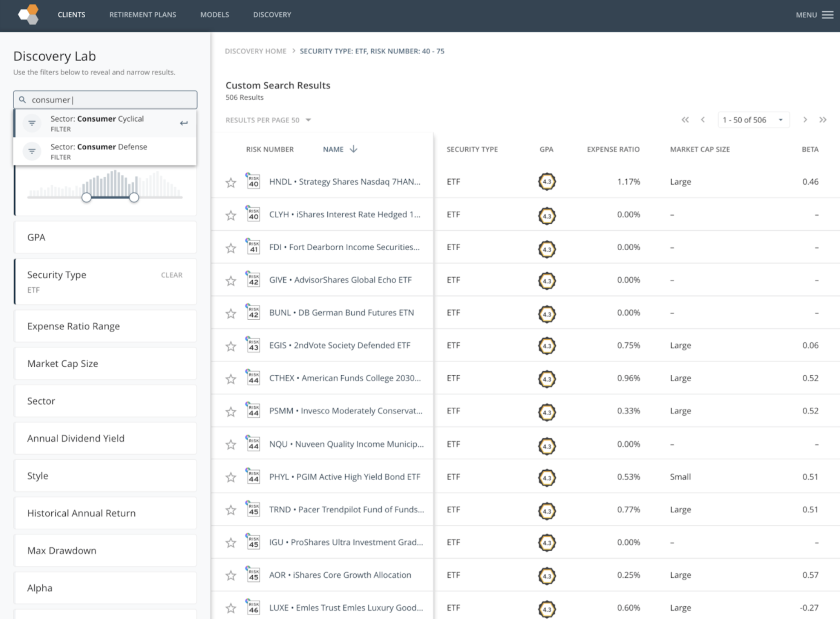Click the right risk range slider handle

[x=134, y=197]
